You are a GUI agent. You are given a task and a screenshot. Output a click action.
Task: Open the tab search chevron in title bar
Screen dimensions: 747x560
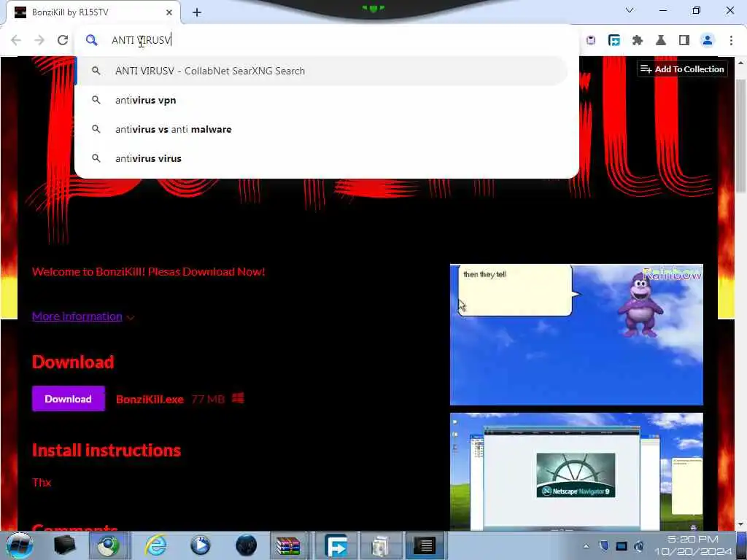tap(630, 10)
